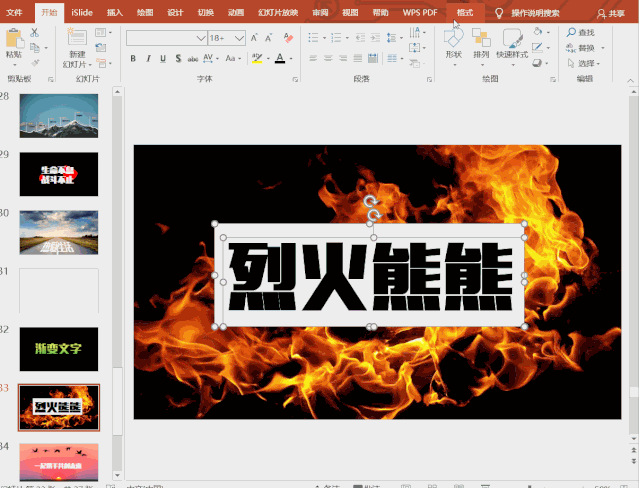Open the Select (选择) dropdown

point(584,63)
